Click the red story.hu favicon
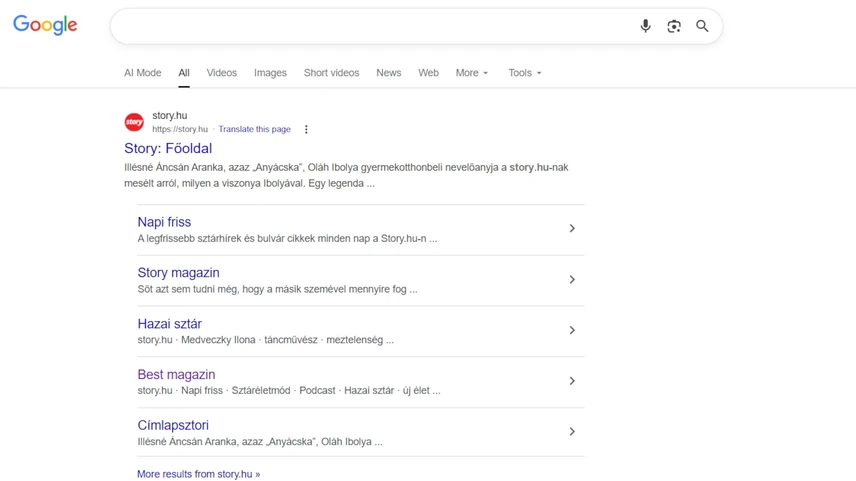 point(134,122)
